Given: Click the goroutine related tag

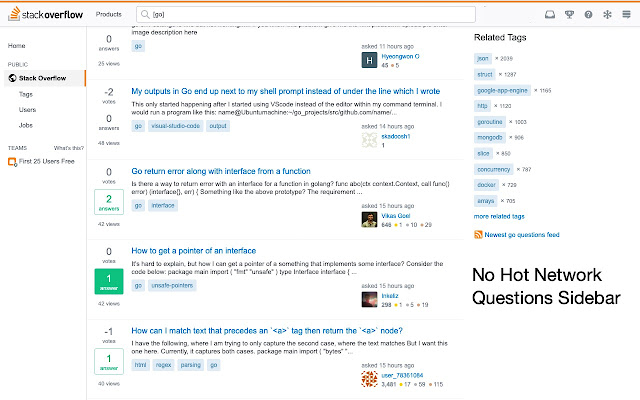Looking at the screenshot, I should pos(490,122).
